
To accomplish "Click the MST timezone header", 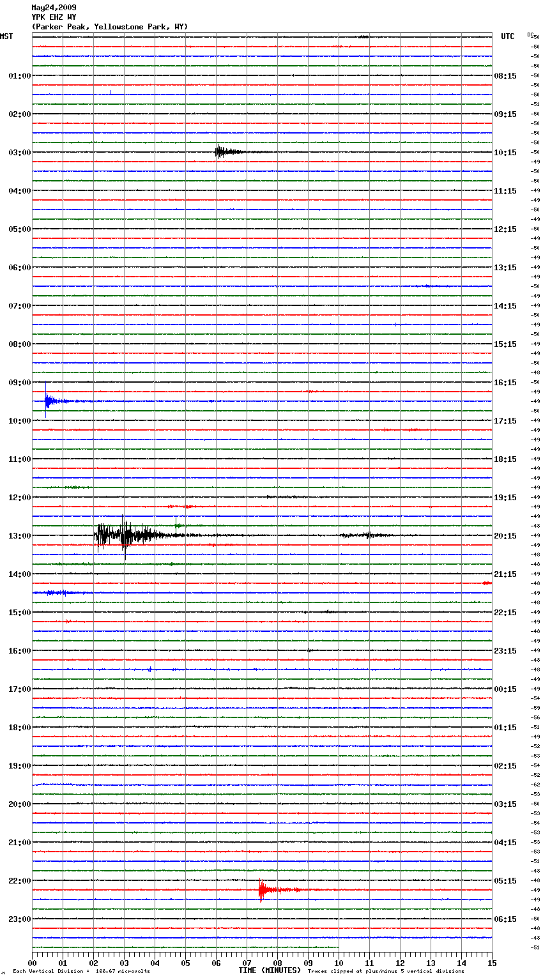I will click(x=6, y=36).
